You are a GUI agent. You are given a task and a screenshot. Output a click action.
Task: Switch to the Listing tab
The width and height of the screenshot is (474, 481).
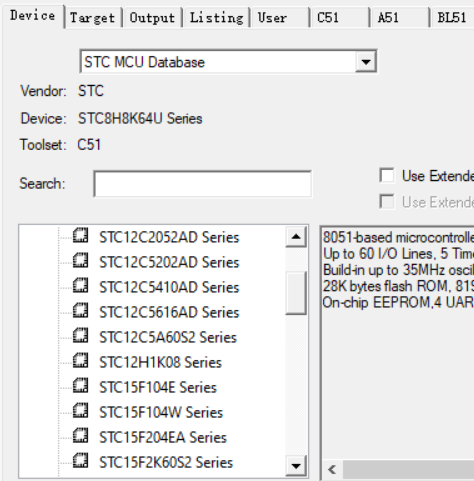[x=216, y=18]
